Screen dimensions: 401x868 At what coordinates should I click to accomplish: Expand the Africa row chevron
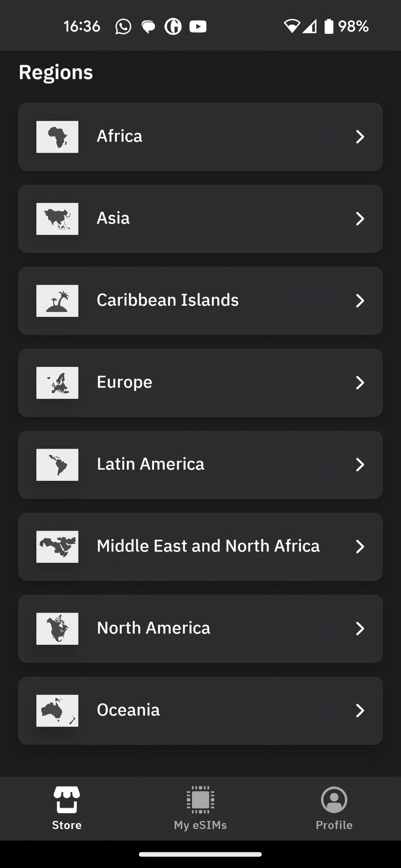tap(360, 137)
